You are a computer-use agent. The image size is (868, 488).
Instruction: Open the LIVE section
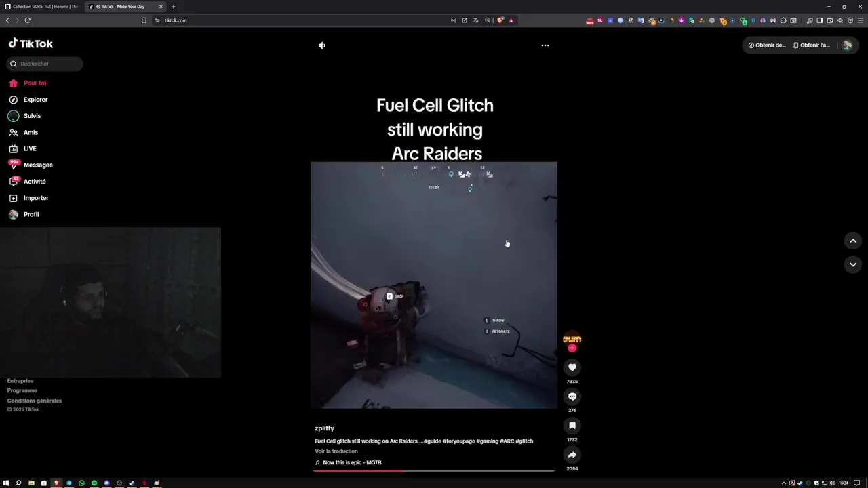click(22, 148)
